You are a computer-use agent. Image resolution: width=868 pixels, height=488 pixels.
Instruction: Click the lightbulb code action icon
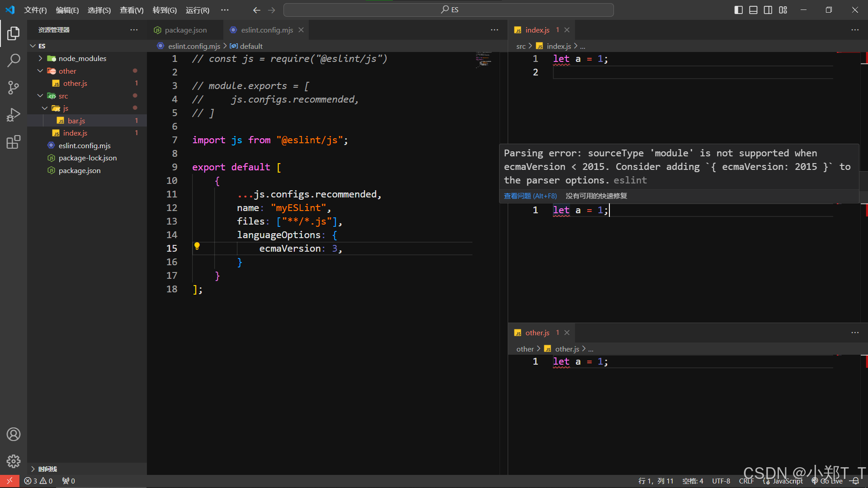(197, 246)
